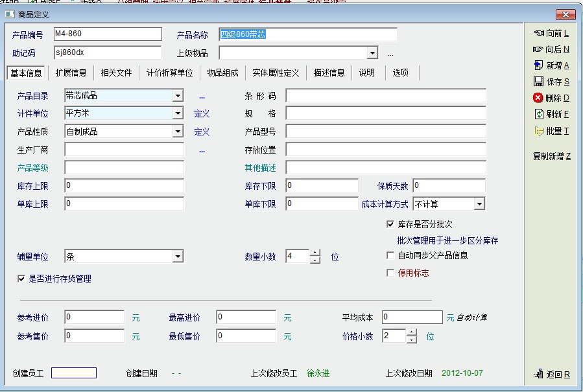Expand the 成本计算方式 dropdown
This screenshot has height=392, width=583.
tap(479, 204)
